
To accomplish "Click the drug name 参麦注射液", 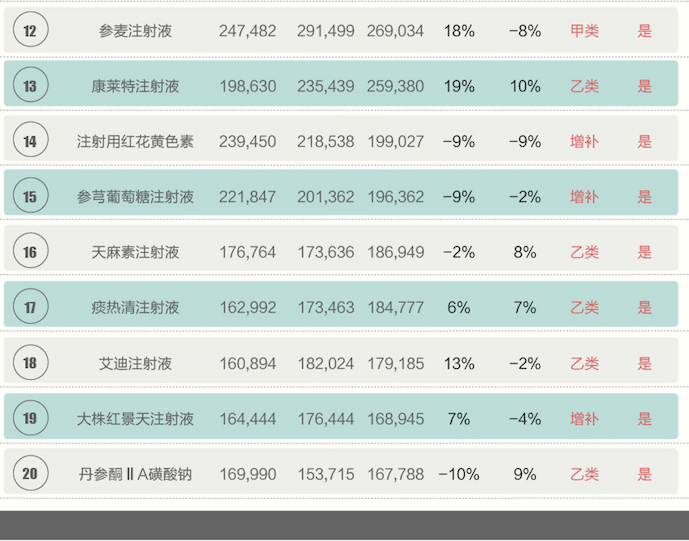I will click(135, 31).
